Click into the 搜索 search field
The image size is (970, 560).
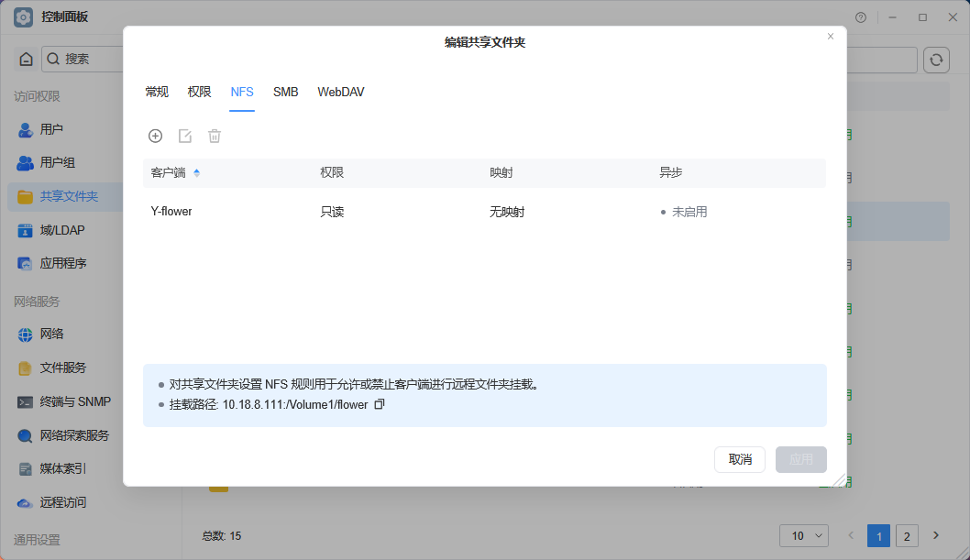coord(78,59)
